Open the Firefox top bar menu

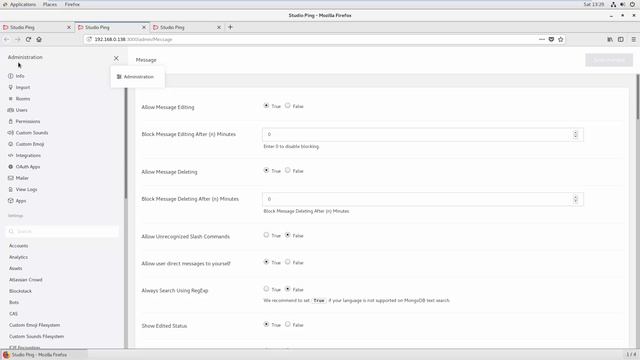tap(72, 4)
